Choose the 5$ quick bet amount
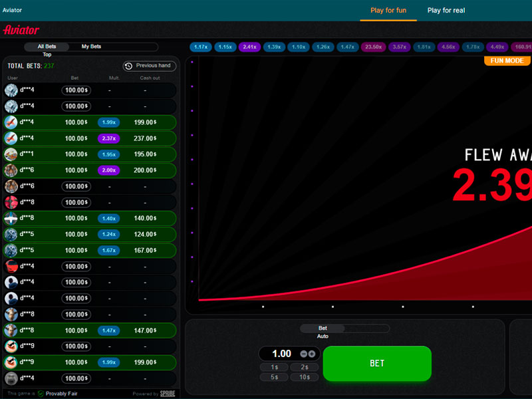 (x=274, y=377)
